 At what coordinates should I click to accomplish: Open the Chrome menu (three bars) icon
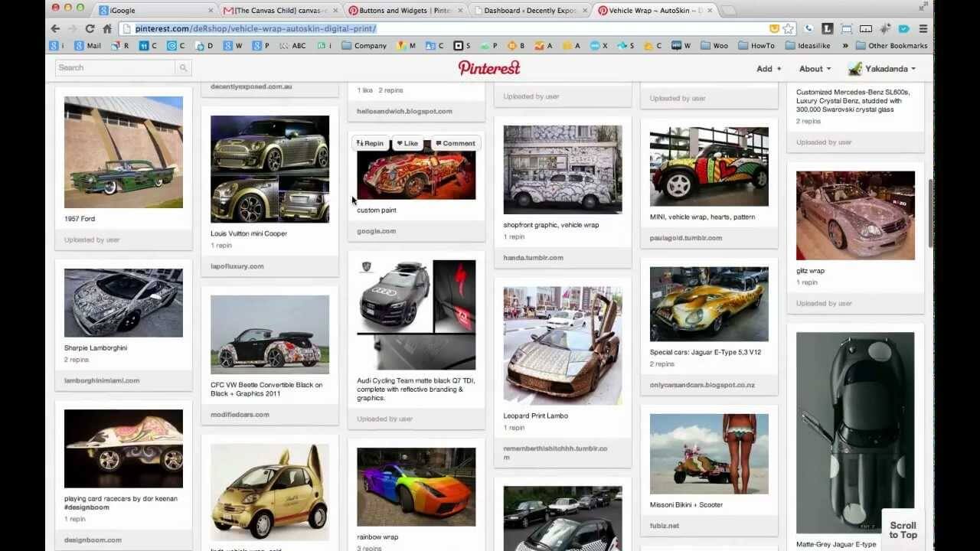[x=923, y=28]
